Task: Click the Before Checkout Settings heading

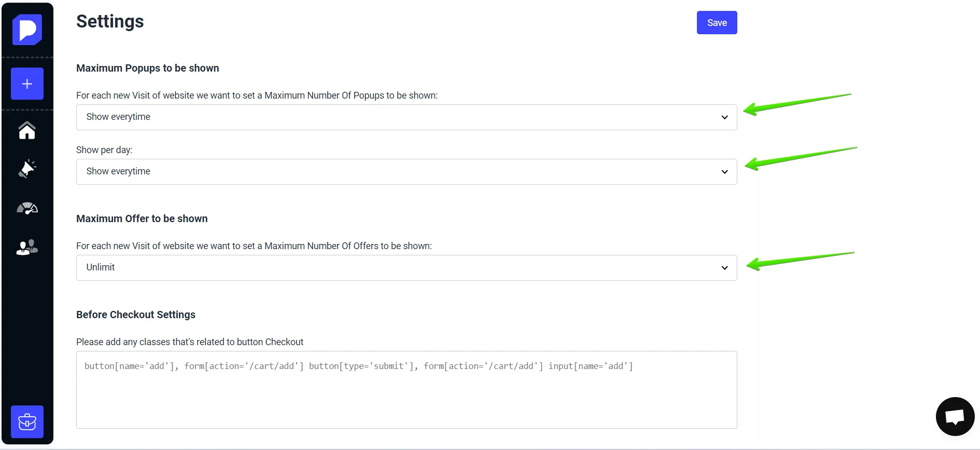Action: pyautogui.click(x=136, y=315)
